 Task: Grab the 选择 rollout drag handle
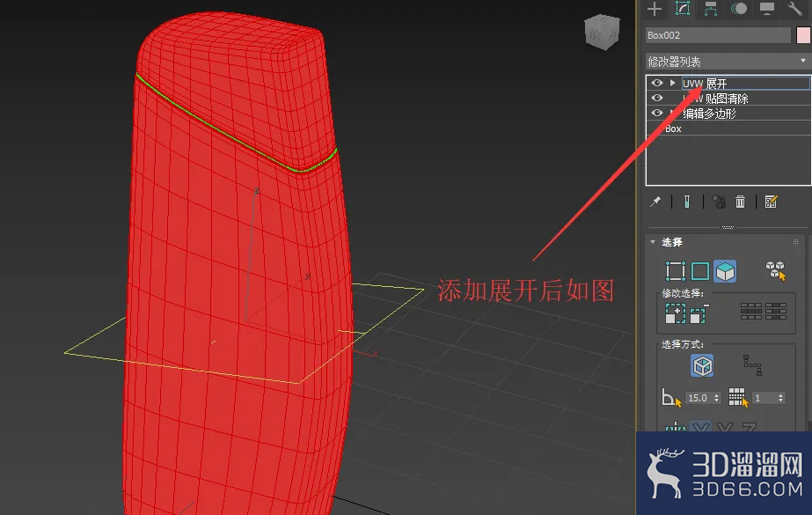[x=795, y=242]
